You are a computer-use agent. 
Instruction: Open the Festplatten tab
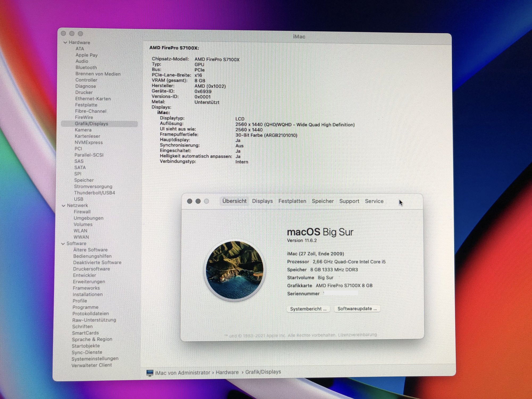tap(292, 201)
